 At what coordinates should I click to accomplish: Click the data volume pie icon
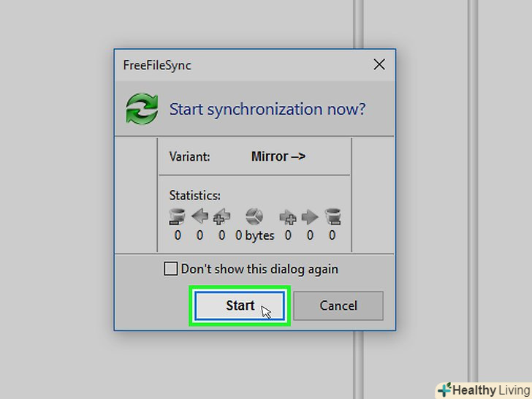coord(254,216)
